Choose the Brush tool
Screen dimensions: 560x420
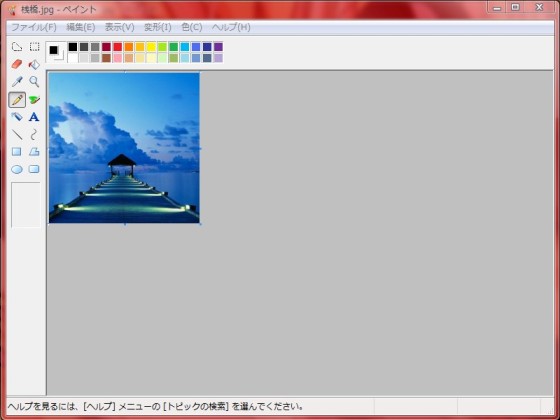pos(34,100)
